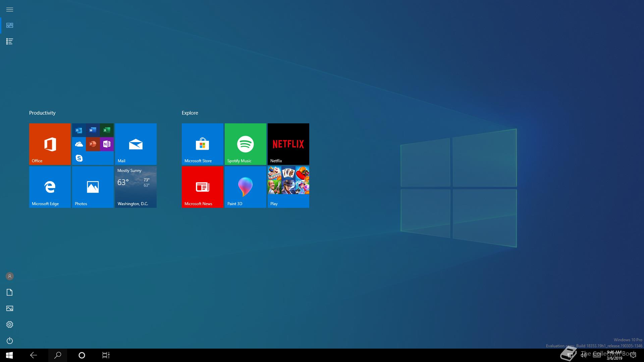Open the touch keyboard from the system tray
The image size is (644, 362).
point(597,355)
